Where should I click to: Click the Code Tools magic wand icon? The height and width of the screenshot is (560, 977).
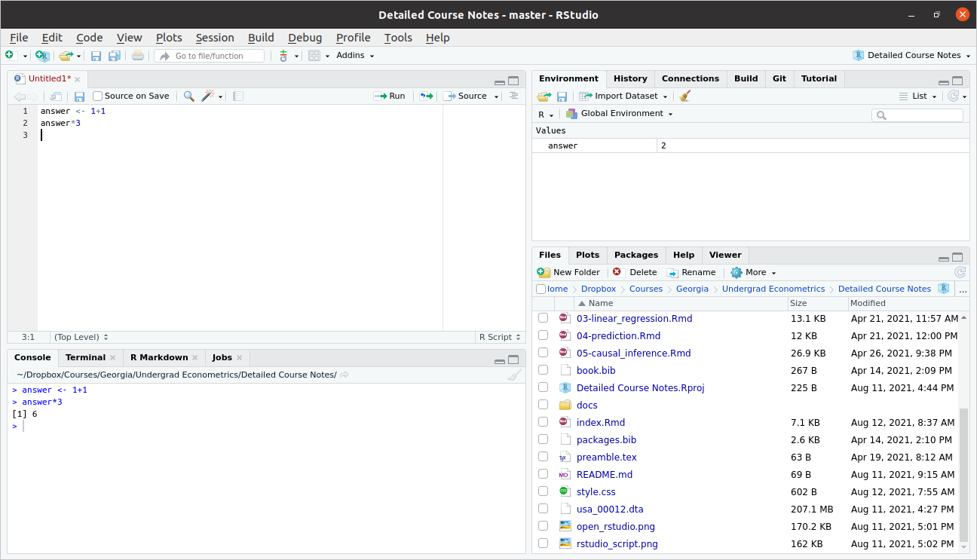(x=208, y=96)
